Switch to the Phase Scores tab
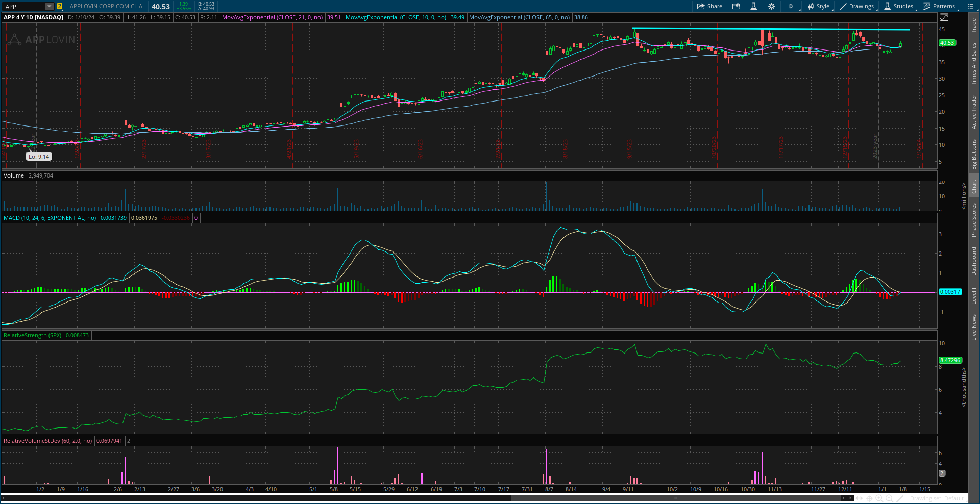 974,220
